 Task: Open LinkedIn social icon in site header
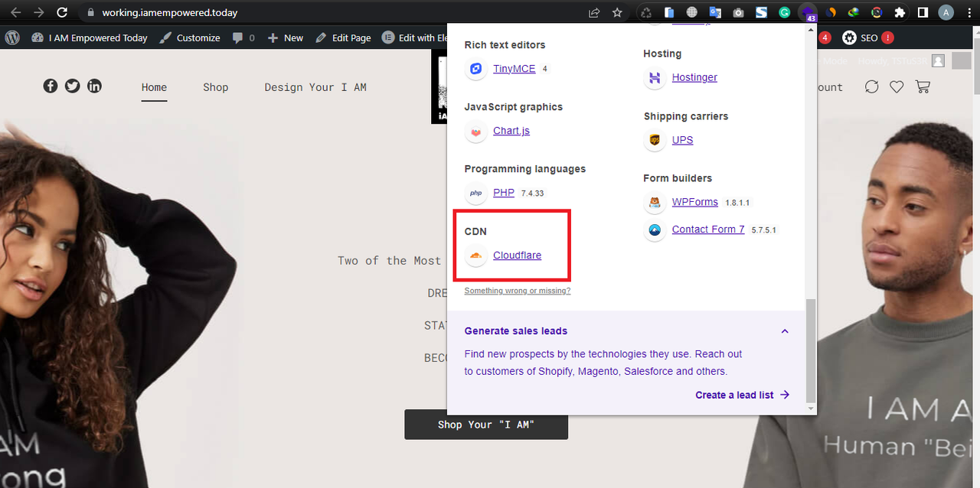point(94,86)
